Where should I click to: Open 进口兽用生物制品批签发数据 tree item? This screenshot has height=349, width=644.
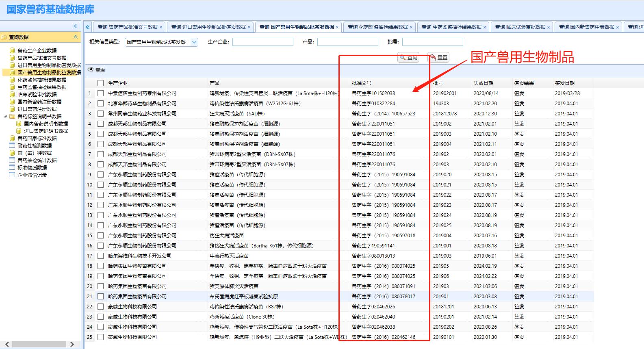coord(49,65)
